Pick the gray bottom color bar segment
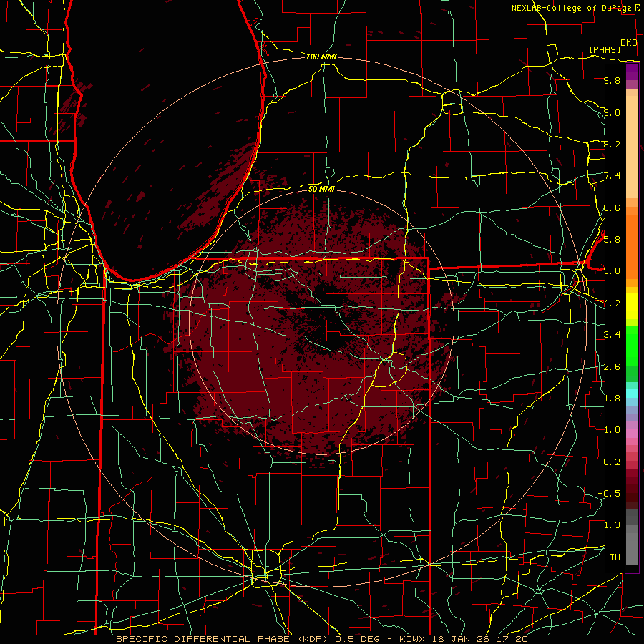The width and height of the screenshot is (644, 644). tap(632, 548)
